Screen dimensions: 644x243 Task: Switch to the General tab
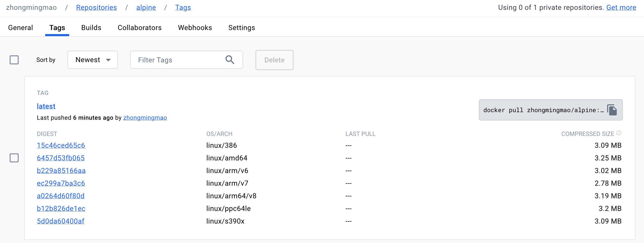pyautogui.click(x=20, y=28)
